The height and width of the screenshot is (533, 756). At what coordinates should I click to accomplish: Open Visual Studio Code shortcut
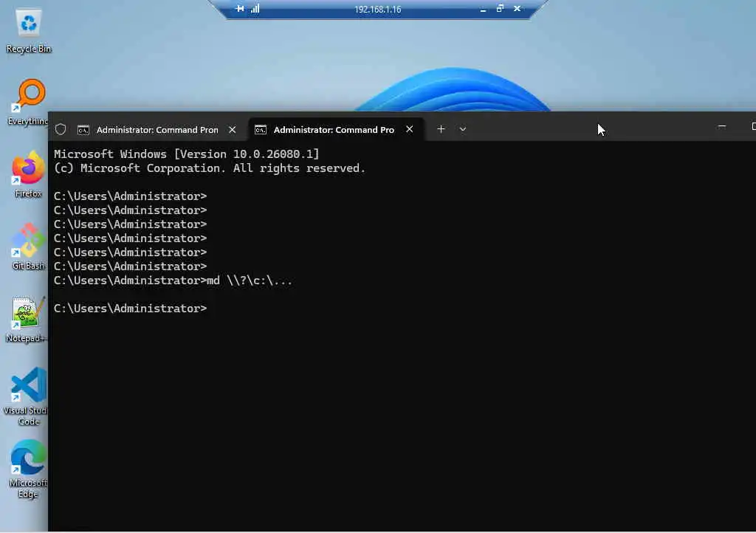click(x=27, y=396)
